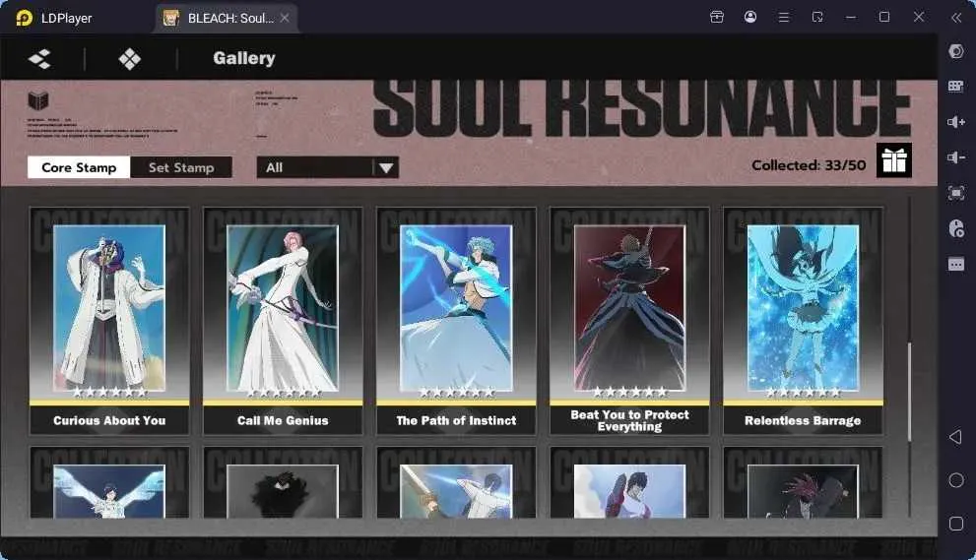Collapse the LDPlayer sidebar double-arrow

coord(956,18)
